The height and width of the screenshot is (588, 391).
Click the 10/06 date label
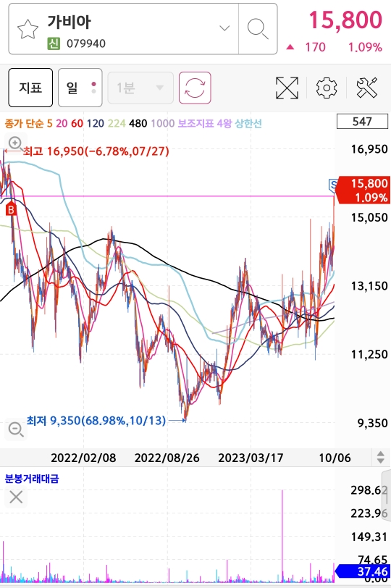335,458
